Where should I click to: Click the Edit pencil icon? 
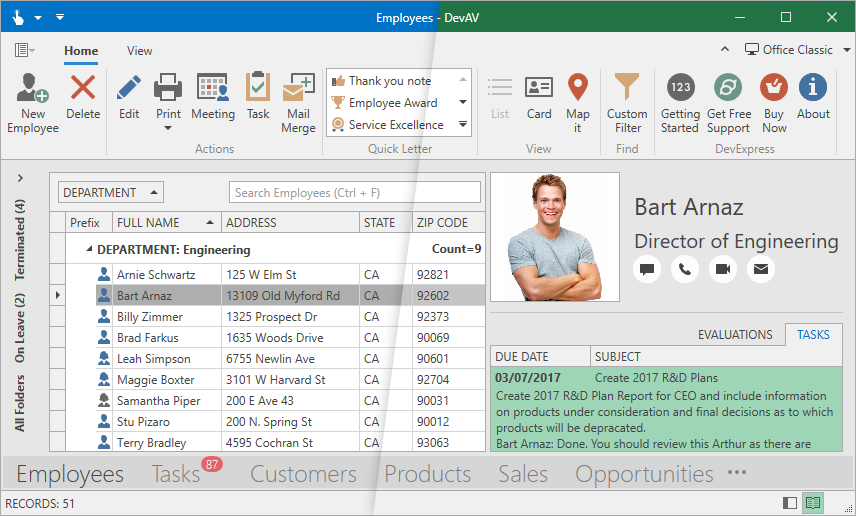tap(129, 88)
